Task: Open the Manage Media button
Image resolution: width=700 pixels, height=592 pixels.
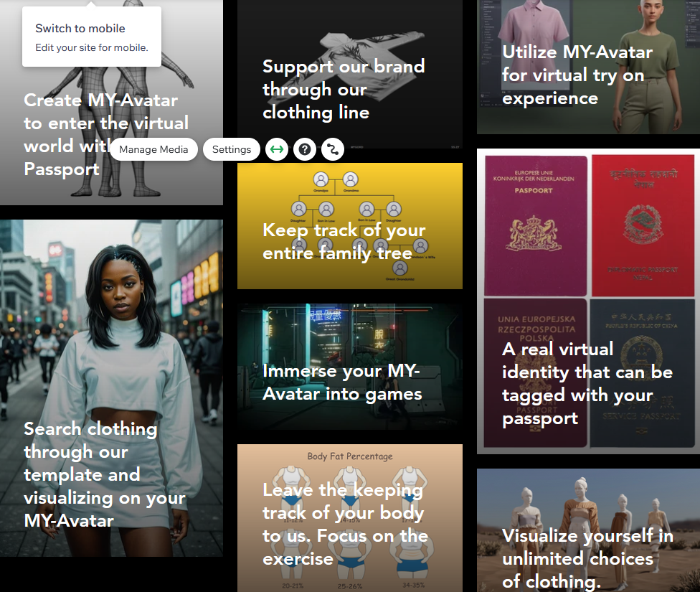Action: (x=153, y=149)
